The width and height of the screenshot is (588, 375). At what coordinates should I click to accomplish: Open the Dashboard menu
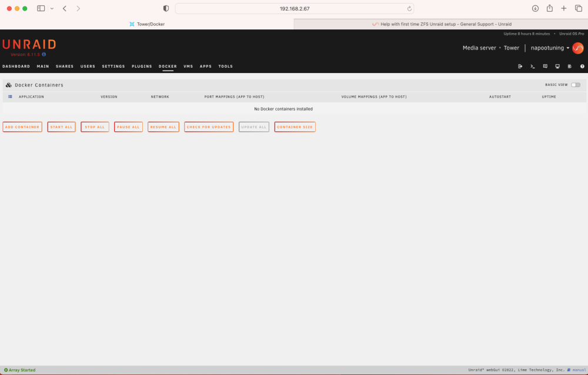click(x=16, y=67)
